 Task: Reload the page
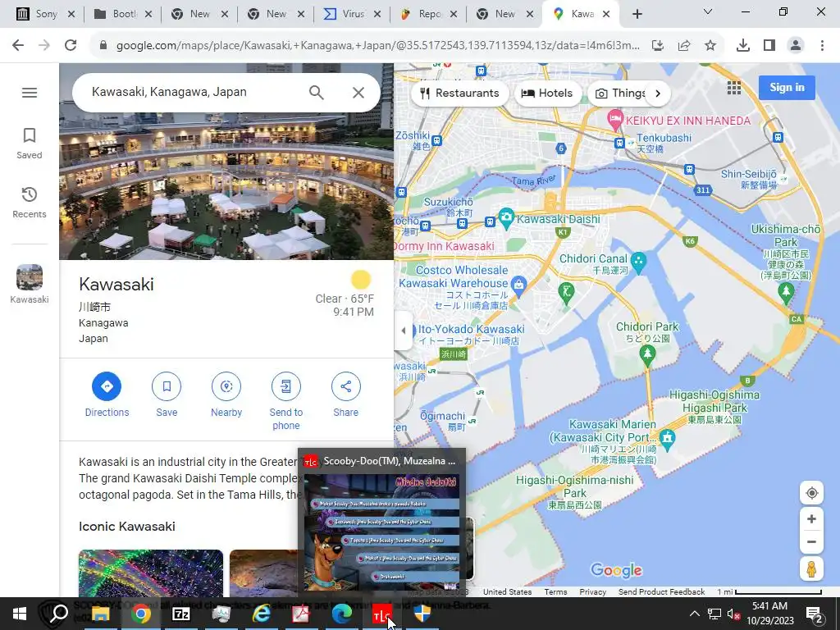(x=71, y=46)
